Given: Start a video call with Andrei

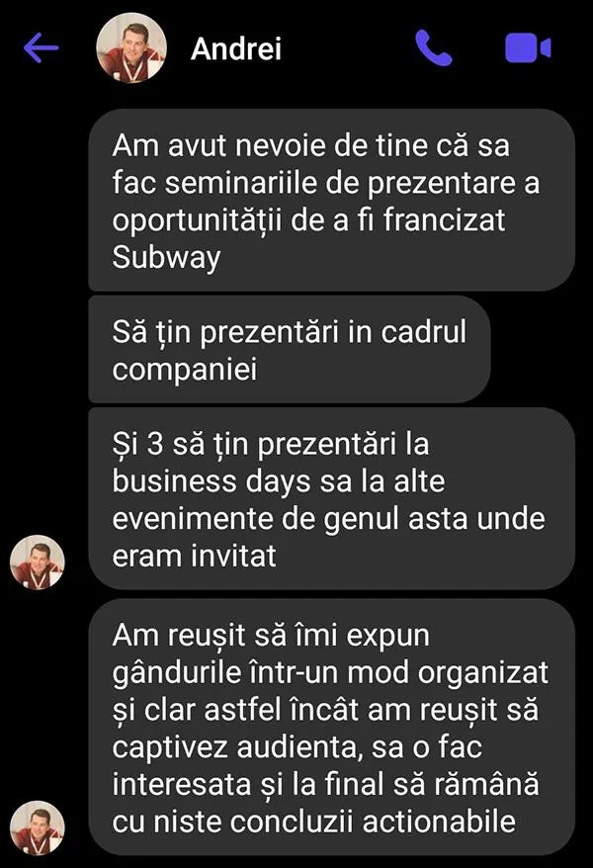Looking at the screenshot, I should tap(528, 47).
